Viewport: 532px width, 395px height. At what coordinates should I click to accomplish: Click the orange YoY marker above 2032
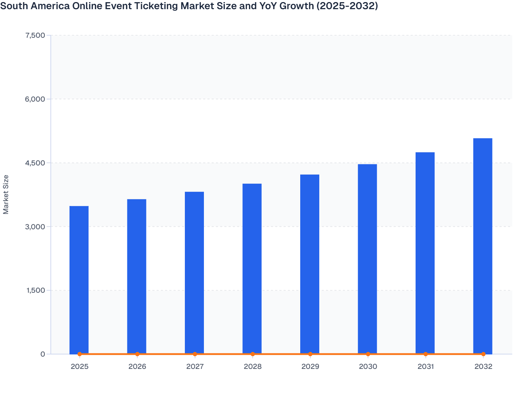483,353
